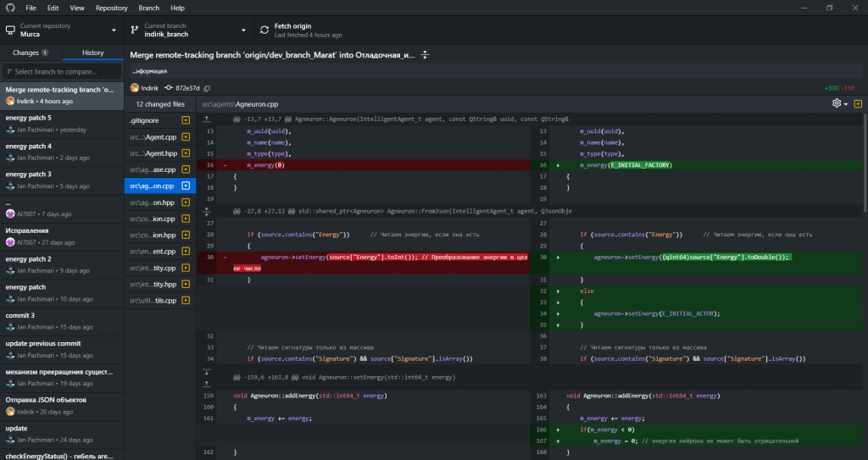Open the Repository menu
The width and height of the screenshot is (868, 460).
point(111,8)
